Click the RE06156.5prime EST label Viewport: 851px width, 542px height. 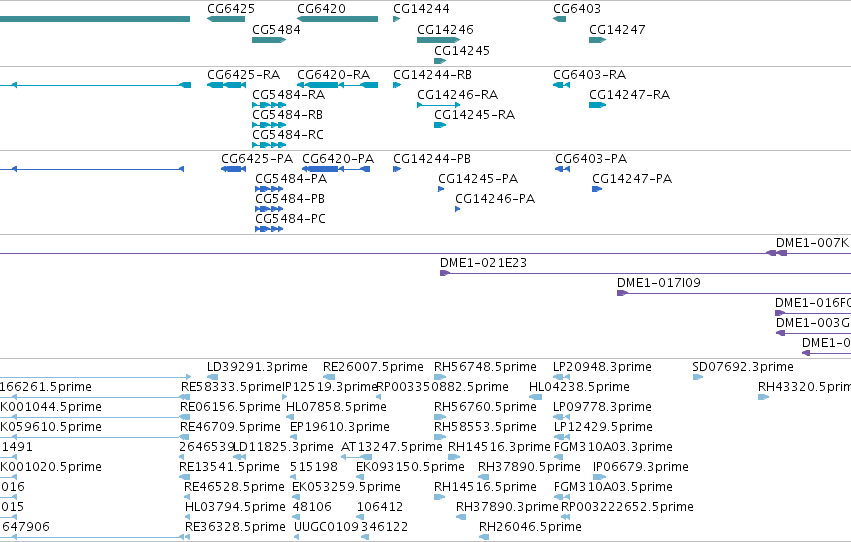pyautogui.click(x=230, y=407)
